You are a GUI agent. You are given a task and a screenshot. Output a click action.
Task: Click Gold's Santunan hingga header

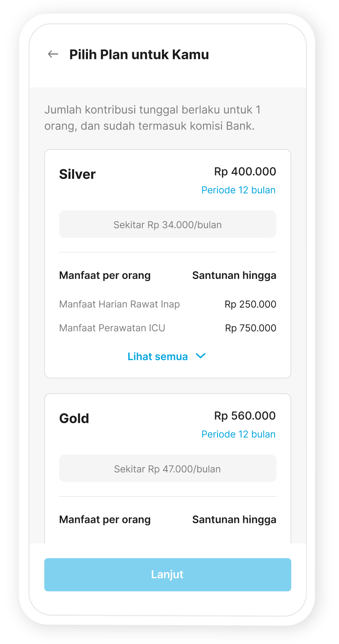(x=234, y=520)
